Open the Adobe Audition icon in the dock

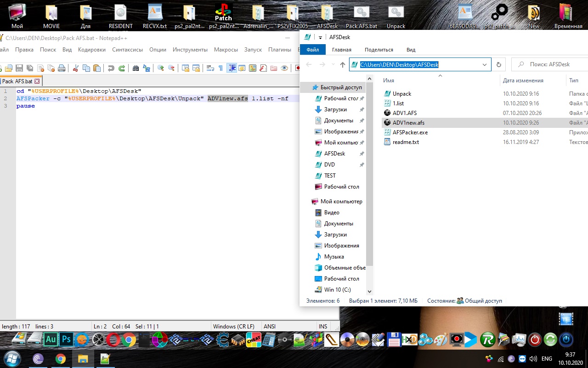coord(51,339)
